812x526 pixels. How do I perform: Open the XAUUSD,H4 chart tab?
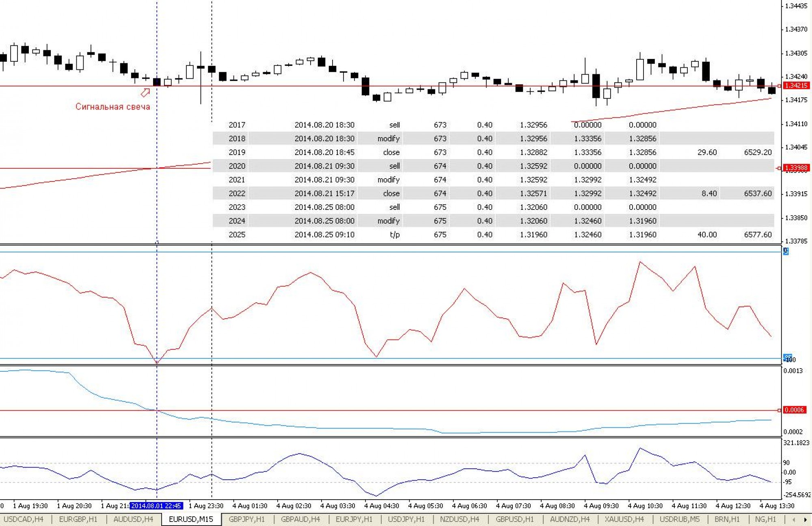tap(624, 520)
